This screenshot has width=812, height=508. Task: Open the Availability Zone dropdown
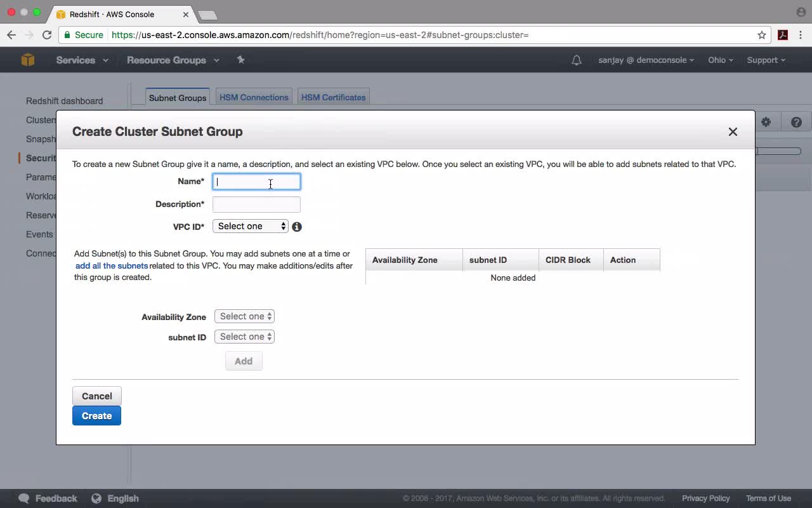pyautogui.click(x=244, y=316)
